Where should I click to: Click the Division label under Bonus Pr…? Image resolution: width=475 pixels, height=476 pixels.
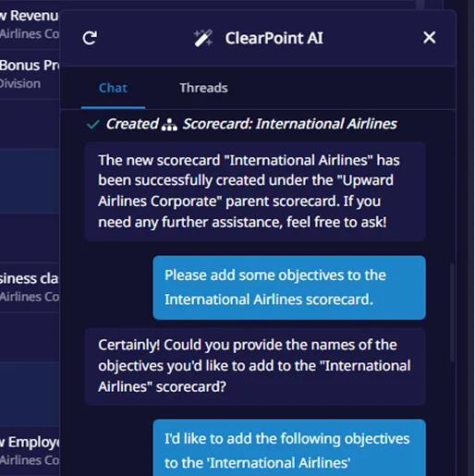point(20,84)
